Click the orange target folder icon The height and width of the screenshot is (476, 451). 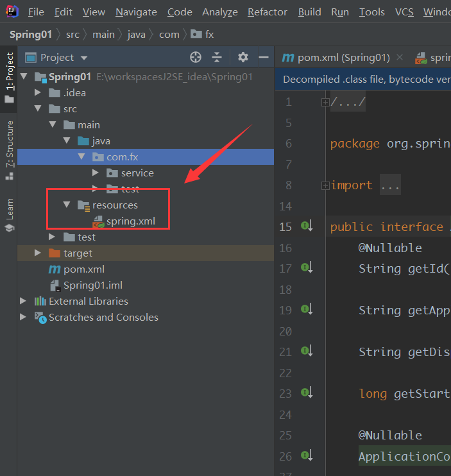(x=55, y=253)
